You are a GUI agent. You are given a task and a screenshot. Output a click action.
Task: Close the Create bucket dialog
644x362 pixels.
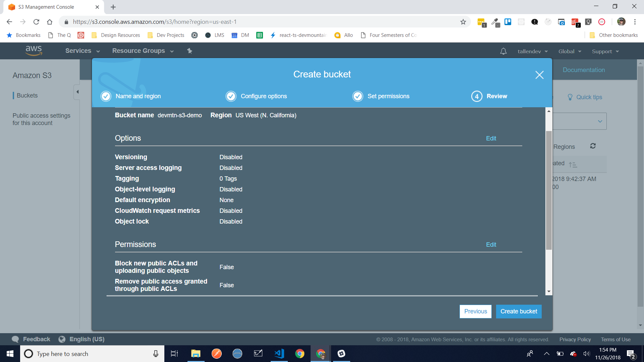pos(539,75)
